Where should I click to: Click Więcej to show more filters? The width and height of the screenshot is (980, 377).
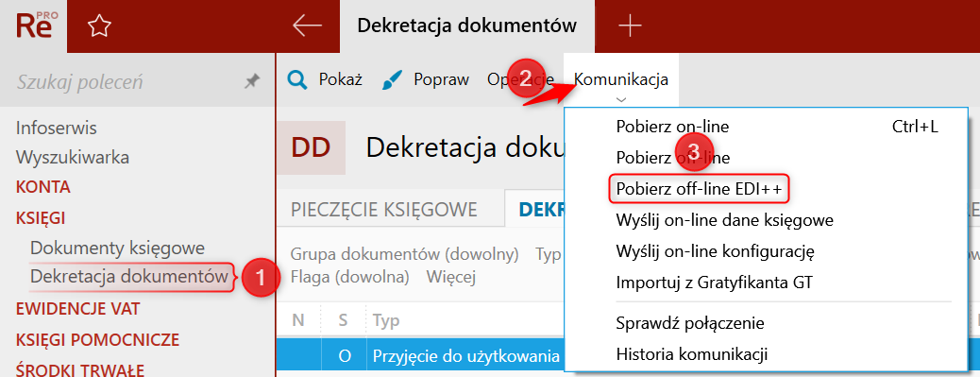tap(451, 276)
